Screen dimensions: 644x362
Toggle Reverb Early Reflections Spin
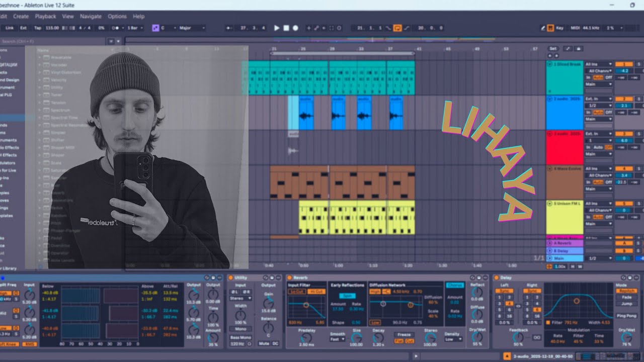click(x=347, y=296)
